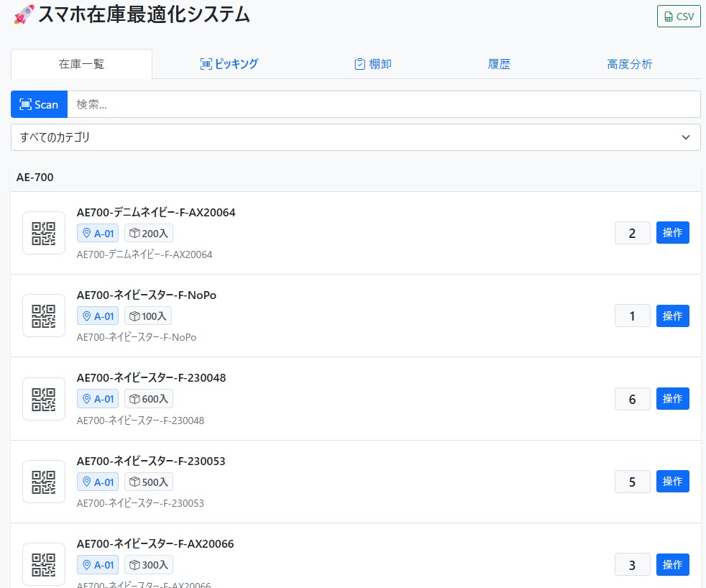Click the 500入 box quantity badge
Image resolution: width=706 pixels, height=588 pixels.
tap(149, 482)
